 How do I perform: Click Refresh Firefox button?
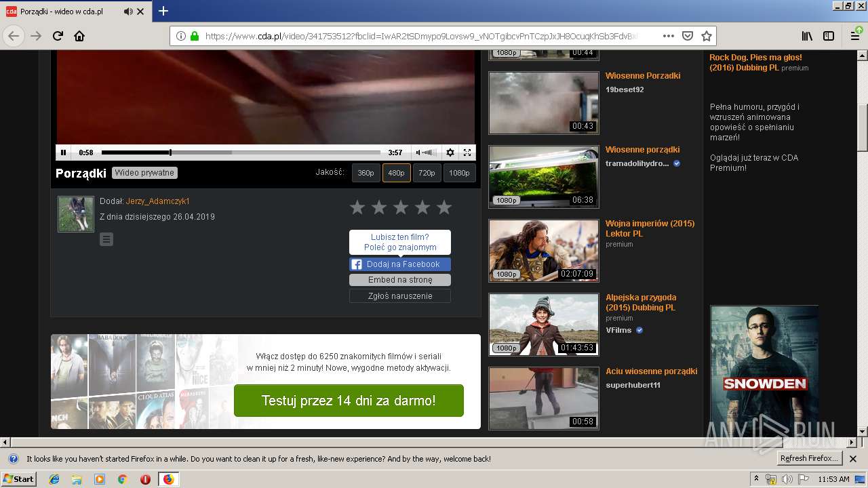coord(809,458)
